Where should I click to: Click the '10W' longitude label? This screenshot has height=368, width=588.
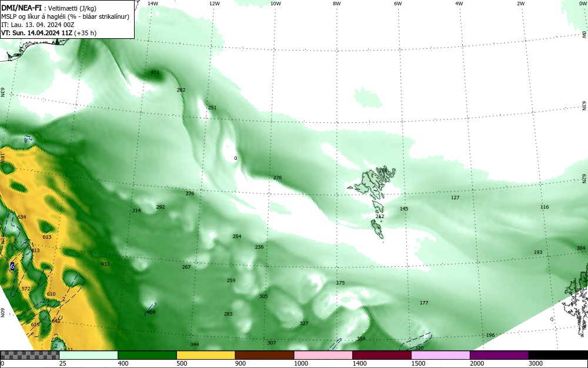click(276, 4)
